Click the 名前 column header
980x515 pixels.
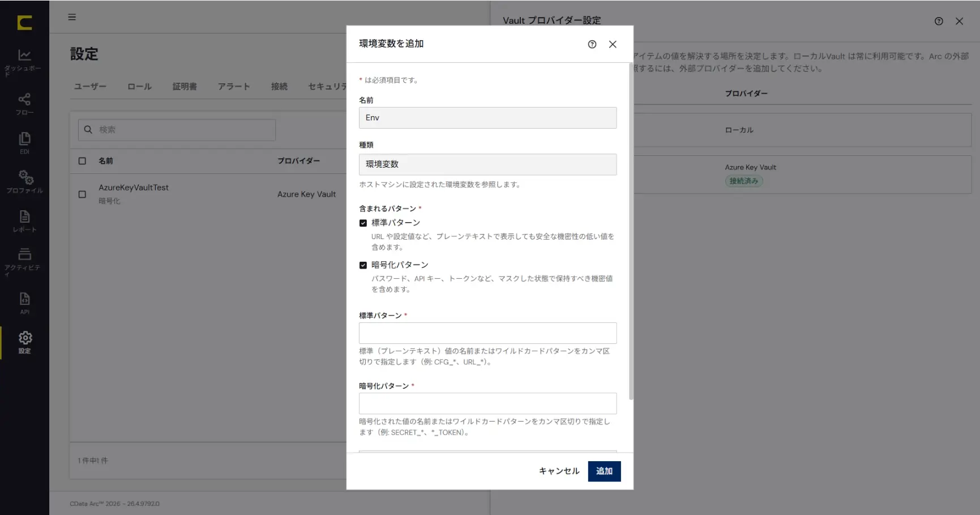[x=106, y=161]
